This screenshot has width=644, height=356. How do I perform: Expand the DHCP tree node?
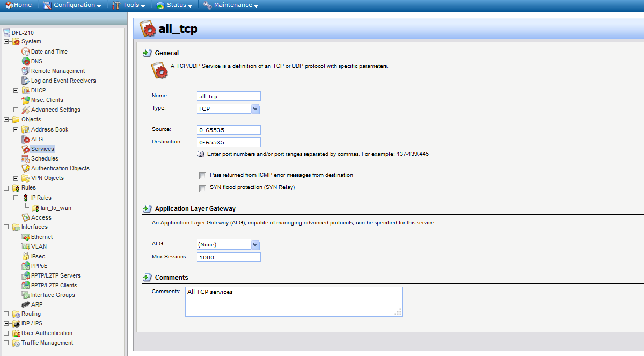16,90
